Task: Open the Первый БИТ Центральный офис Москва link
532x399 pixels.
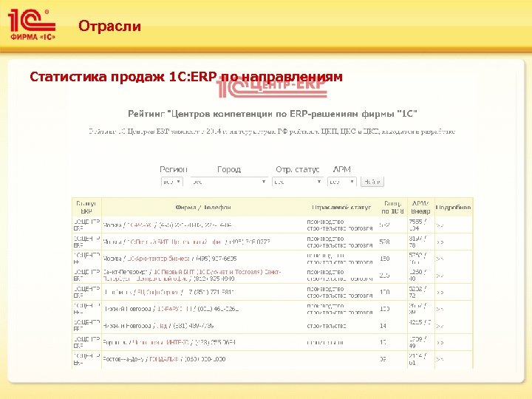Action: click(x=174, y=242)
